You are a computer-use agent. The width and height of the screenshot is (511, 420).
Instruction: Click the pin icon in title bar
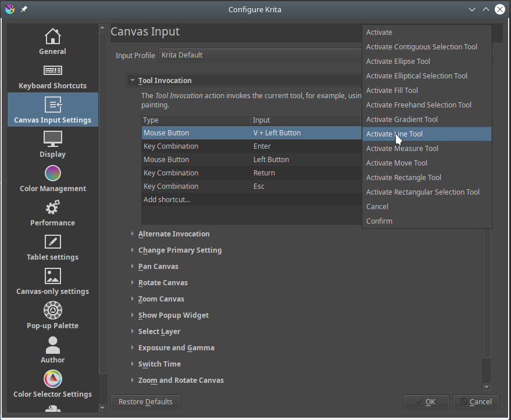pyautogui.click(x=24, y=9)
